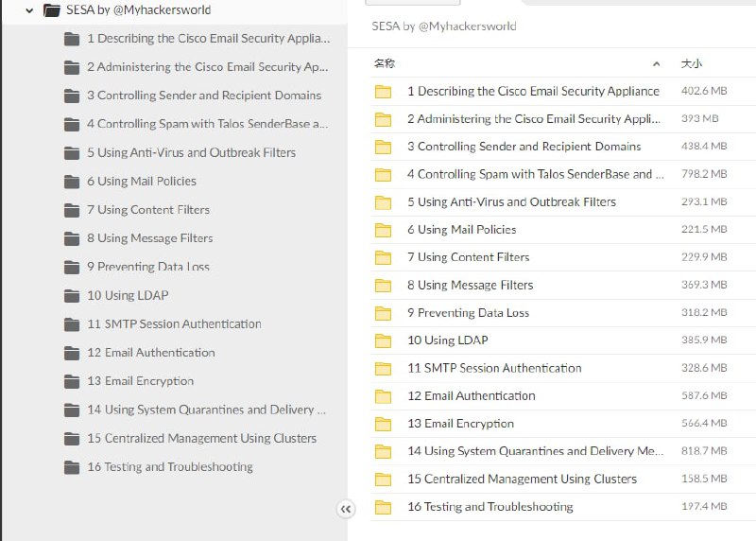Click the open folder icon beside SESA root
Screen dimensions: 756x541
[x=52, y=10]
